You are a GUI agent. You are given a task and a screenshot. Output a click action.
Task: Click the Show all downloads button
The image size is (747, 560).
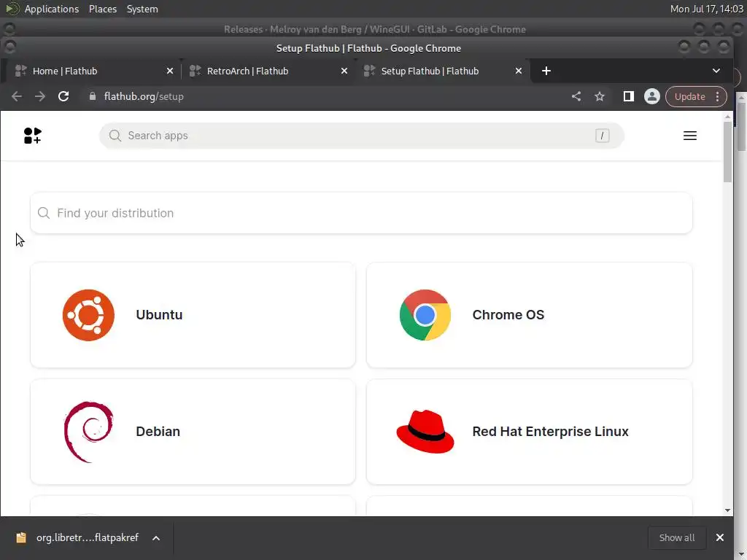pyautogui.click(x=676, y=537)
